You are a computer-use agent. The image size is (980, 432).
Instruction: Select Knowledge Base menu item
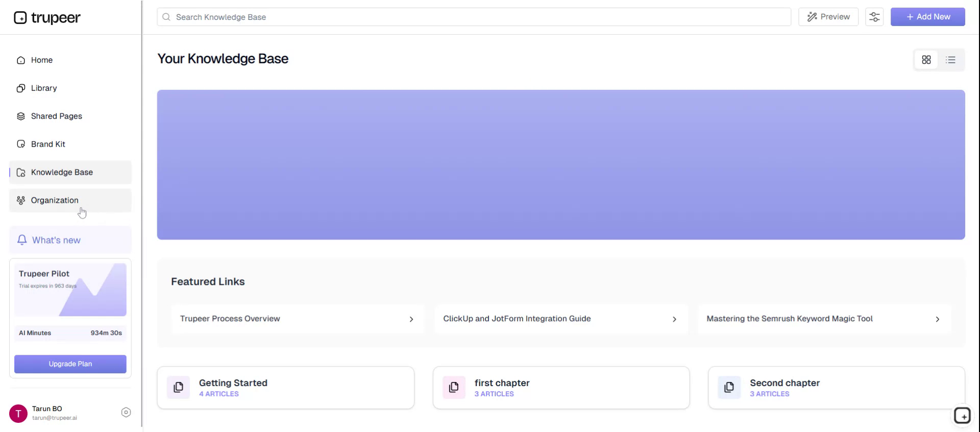(70, 173)
